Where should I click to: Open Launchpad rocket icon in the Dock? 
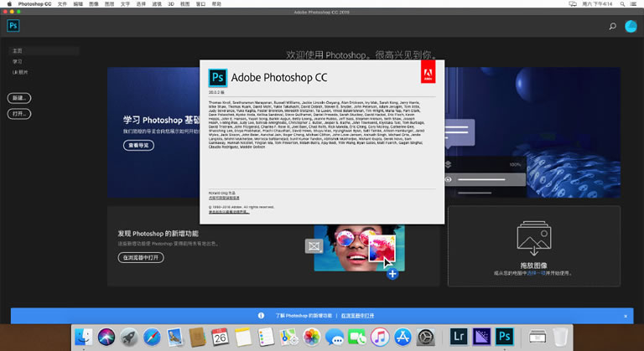click(129, 337)
